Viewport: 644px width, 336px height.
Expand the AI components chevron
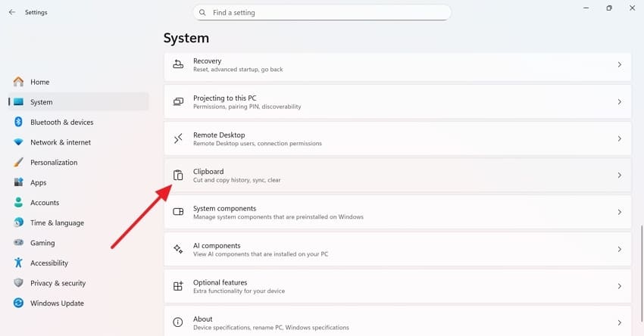point(619,249)
